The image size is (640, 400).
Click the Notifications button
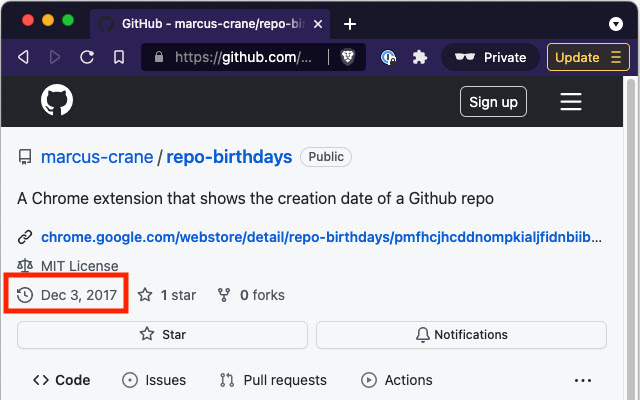(461, 335)
